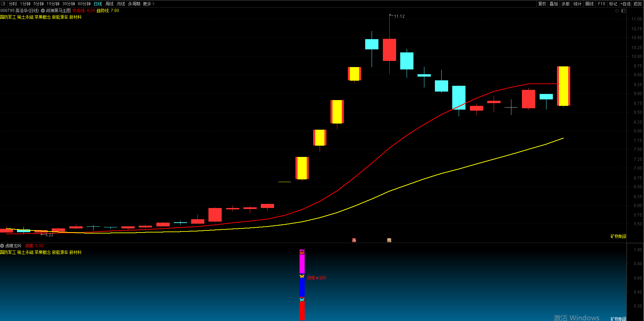Click the 趋势线: 7.80 indicator value

(108, 11)
